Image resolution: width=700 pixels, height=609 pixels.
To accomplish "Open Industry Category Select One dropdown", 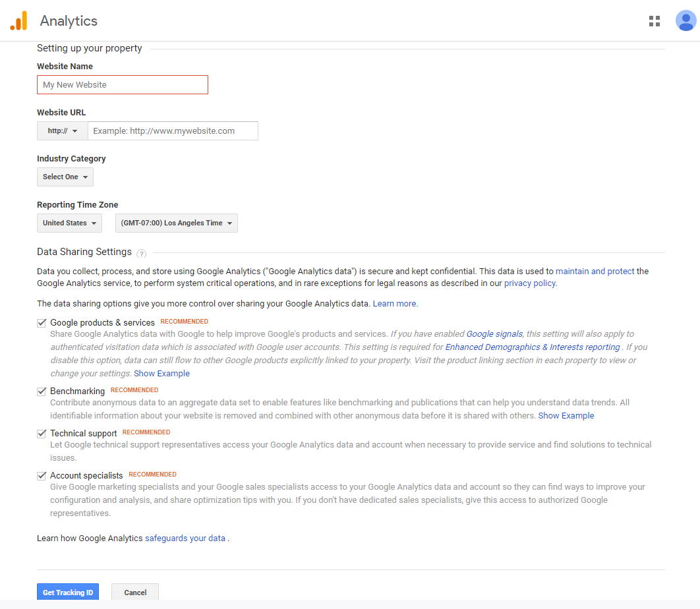I will (x=65, y=177).
